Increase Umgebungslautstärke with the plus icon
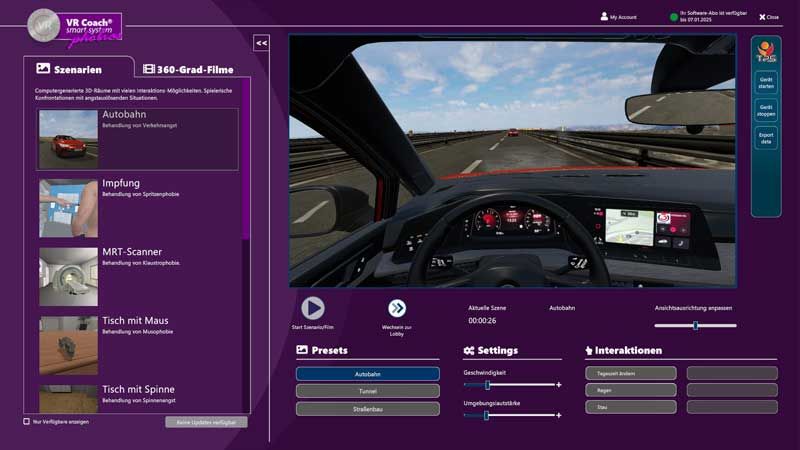This screenshot has height=450, width=800. [559, 415]
